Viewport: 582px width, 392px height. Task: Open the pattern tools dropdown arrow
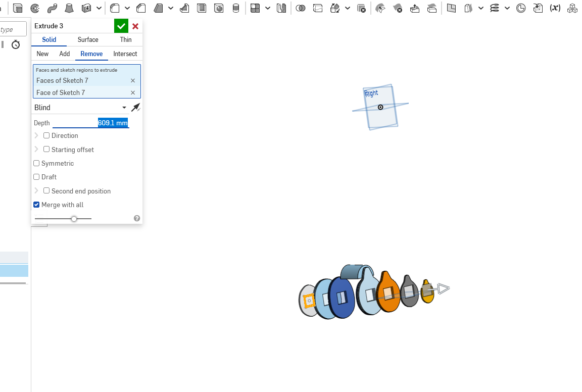click(x=268, y=8)
